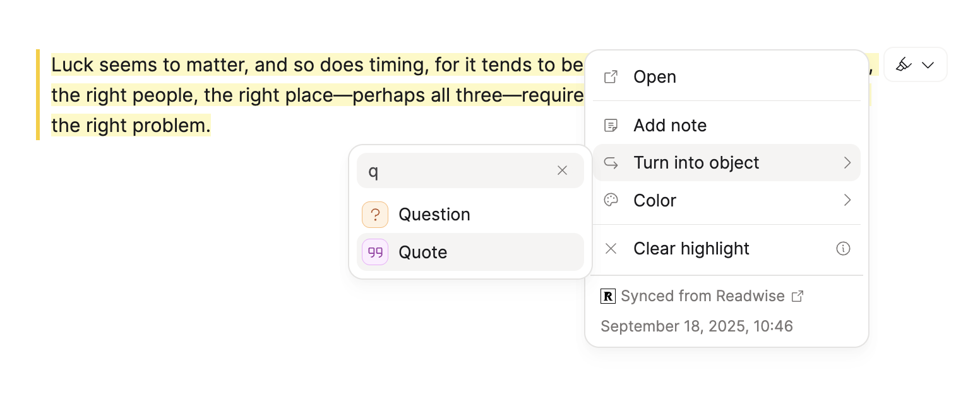Select the Quote object type label
The image size is (980, 418).
pos(423,253)
